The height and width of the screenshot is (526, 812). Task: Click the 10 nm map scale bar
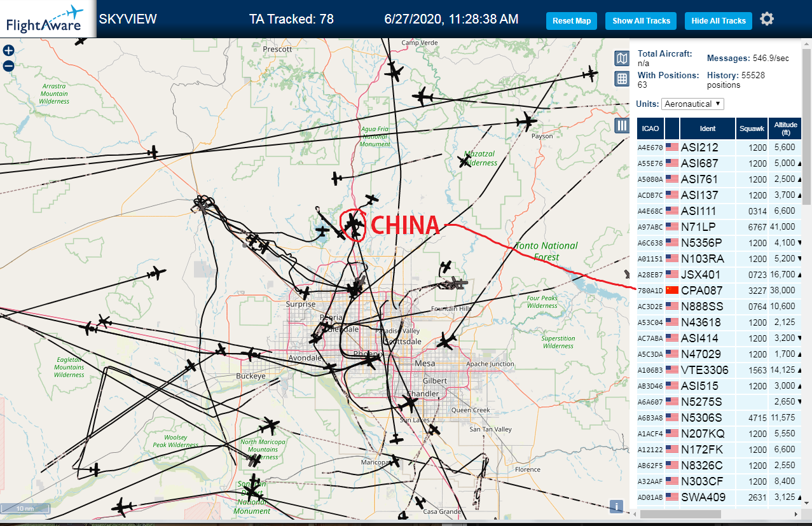click(25, 508)
